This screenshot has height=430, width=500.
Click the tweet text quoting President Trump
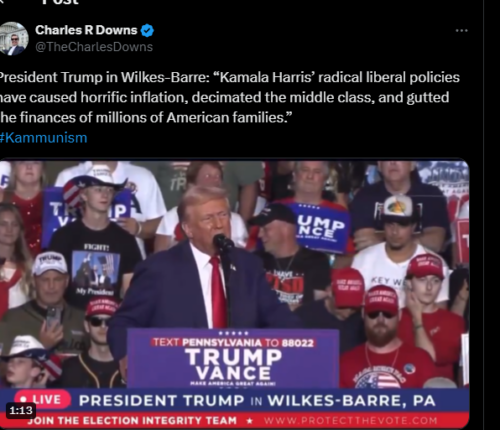click(x=229, y=97)
